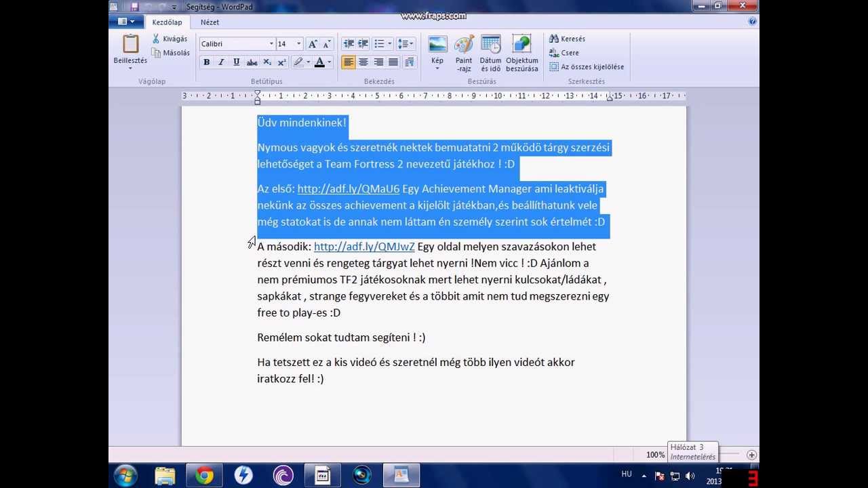Open the BitTorrent taskbar icon

click(283, 476)
